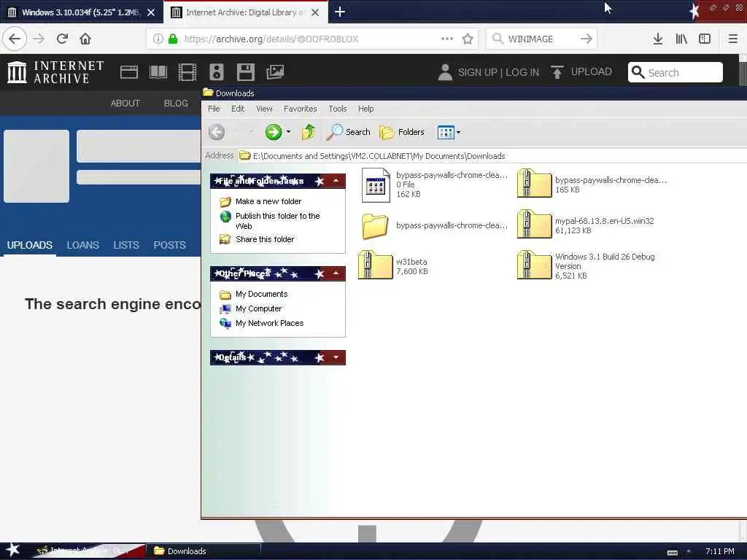Image resolution: width=747 pixels, height=560 pixels.
Task: Open the Images icon on Internet Archive
Action: tap(275, 72)
